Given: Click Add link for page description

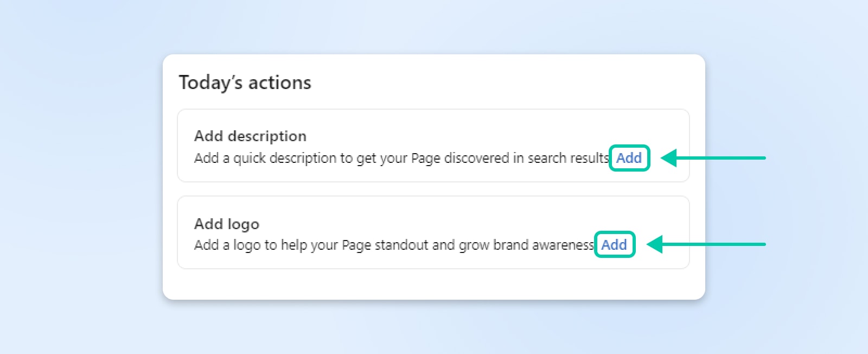Looking at the screenshot, I should click(629, 158).
